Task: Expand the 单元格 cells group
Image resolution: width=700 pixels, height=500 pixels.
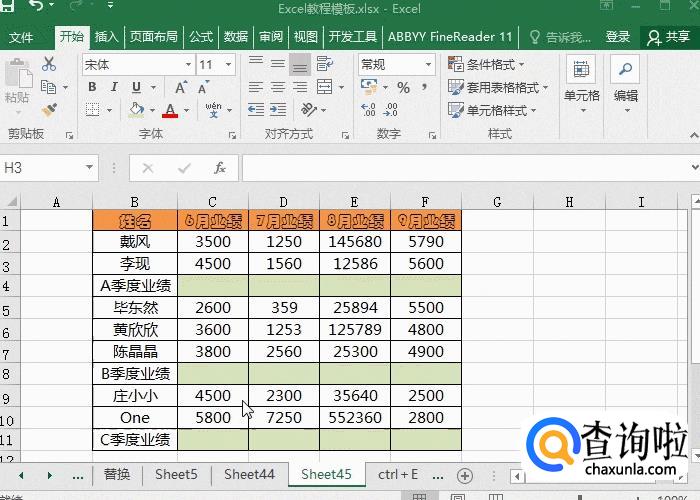Action: [x=582, y=85]
